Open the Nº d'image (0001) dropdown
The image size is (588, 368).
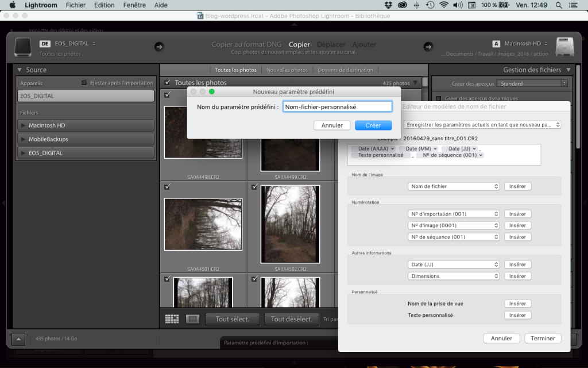pos(454,225)
